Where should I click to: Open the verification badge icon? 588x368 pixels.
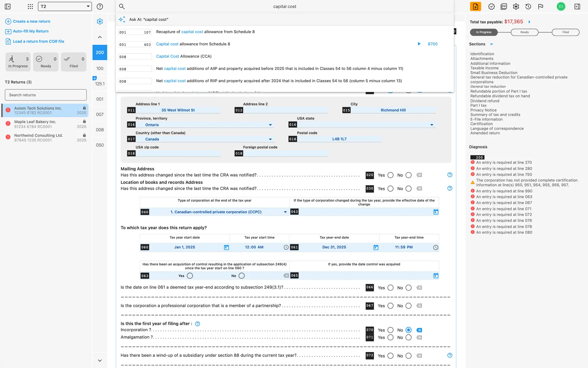click(x=492, y=6)
